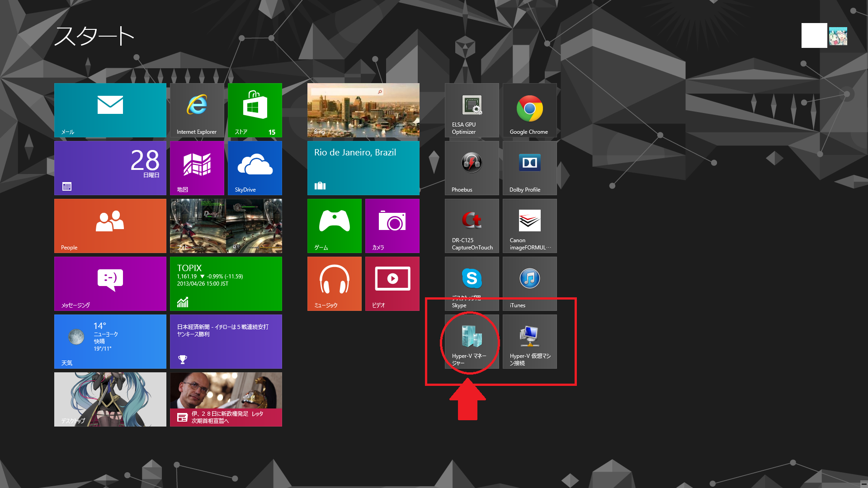Open the Phoebus tile
The height and width of the screenshot is (488, 868).
[x=472, y=168]
